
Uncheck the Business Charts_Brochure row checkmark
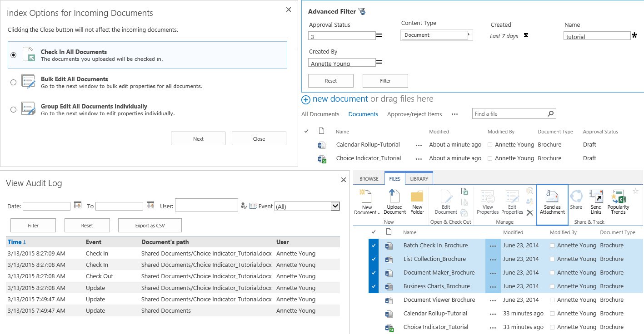(x=374, y=286)
